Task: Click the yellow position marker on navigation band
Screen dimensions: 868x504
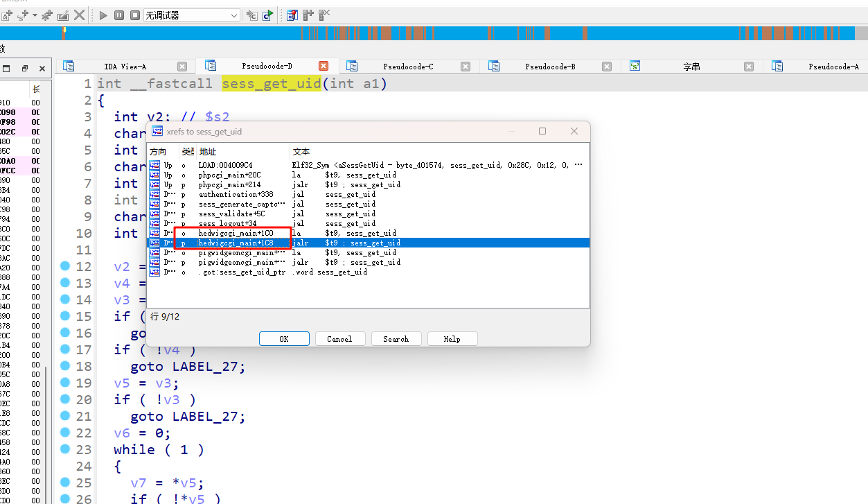Action: [64, 31]
